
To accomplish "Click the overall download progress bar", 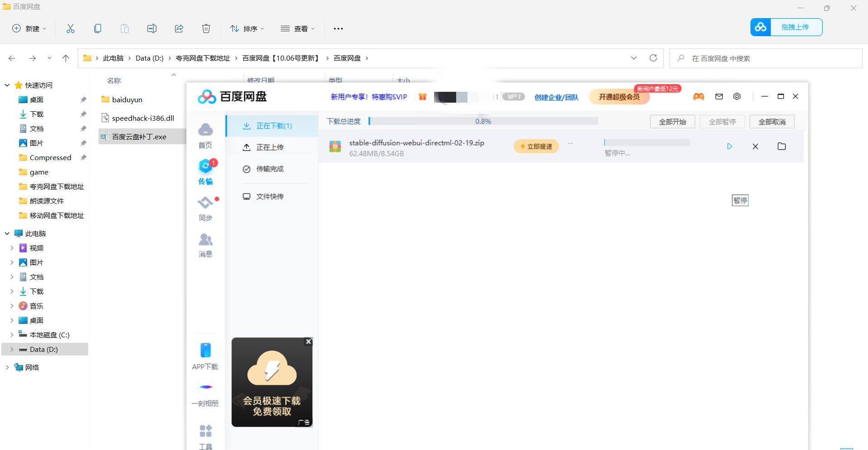I will pyautogui.click(x=483, y=121).
